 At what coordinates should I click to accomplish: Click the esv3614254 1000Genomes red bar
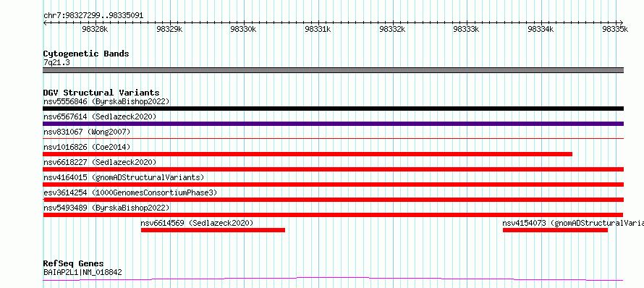(x=333, y=200)
